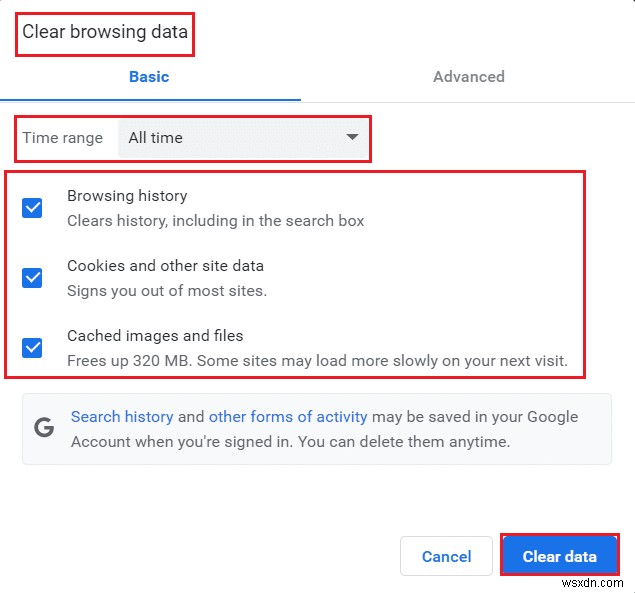Disable the Cached images and files checkbox

(x=32, y=348)
